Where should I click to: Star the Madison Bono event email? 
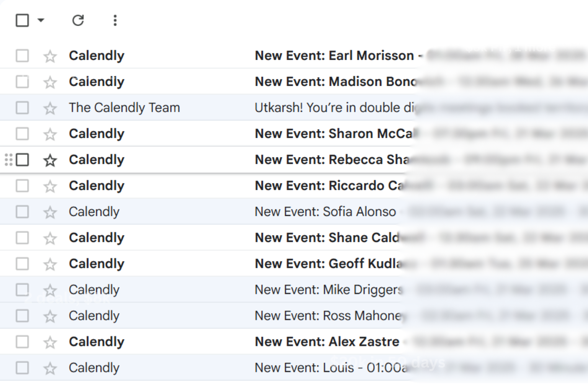(x=50, y=82)
